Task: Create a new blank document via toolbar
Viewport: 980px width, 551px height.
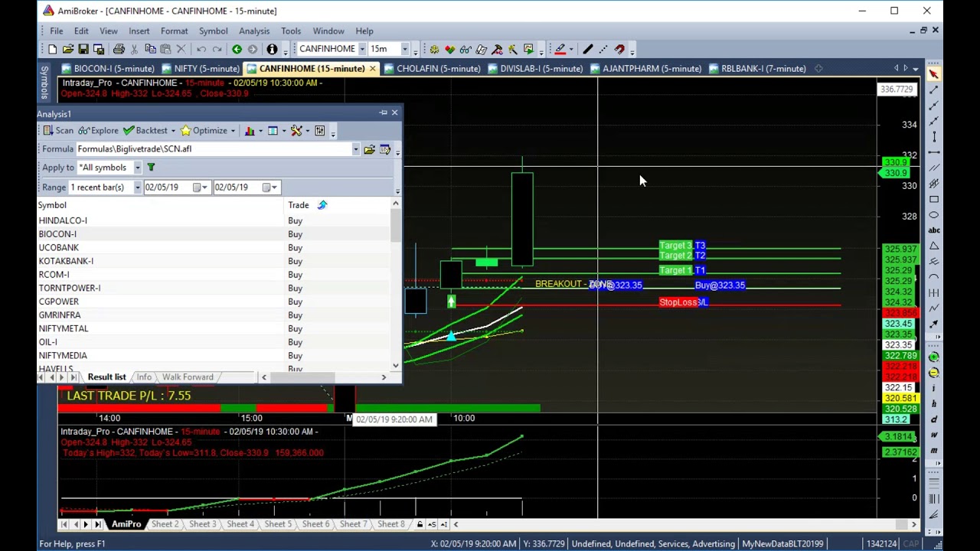Action: click(x=52, y=49)
